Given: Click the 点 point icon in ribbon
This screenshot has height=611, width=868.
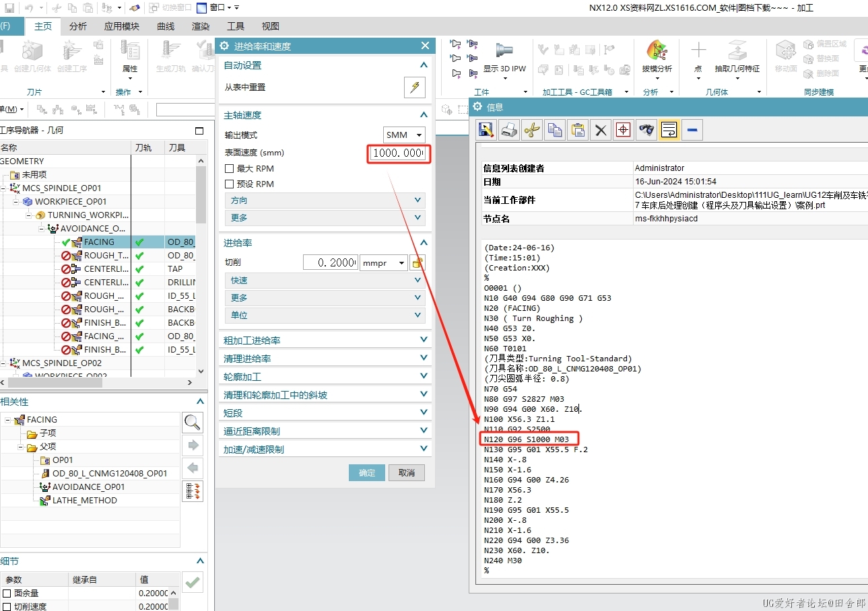Looking at the screenshot, I should 698,51.
